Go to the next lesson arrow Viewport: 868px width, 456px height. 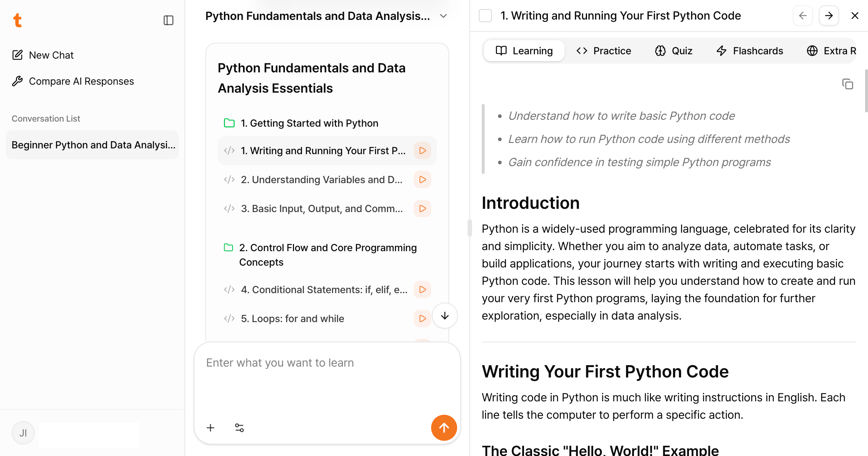click(829, 16)
